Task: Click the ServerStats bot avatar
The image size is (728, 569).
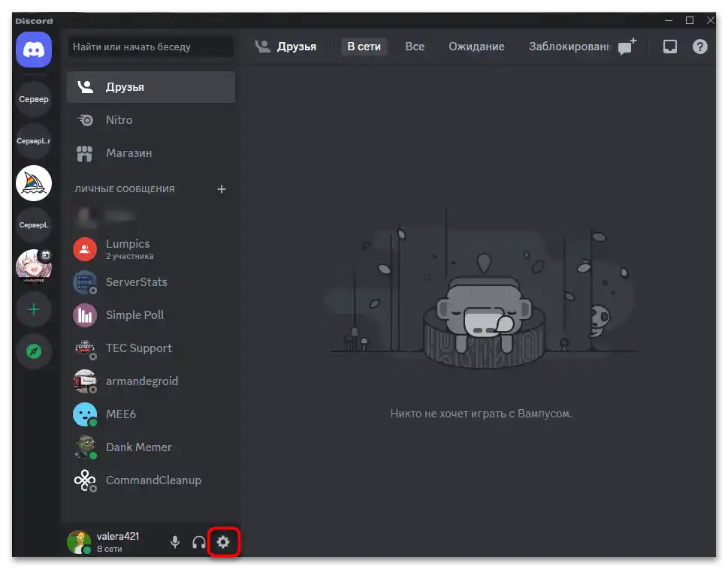Action: [x=85, y=282]
